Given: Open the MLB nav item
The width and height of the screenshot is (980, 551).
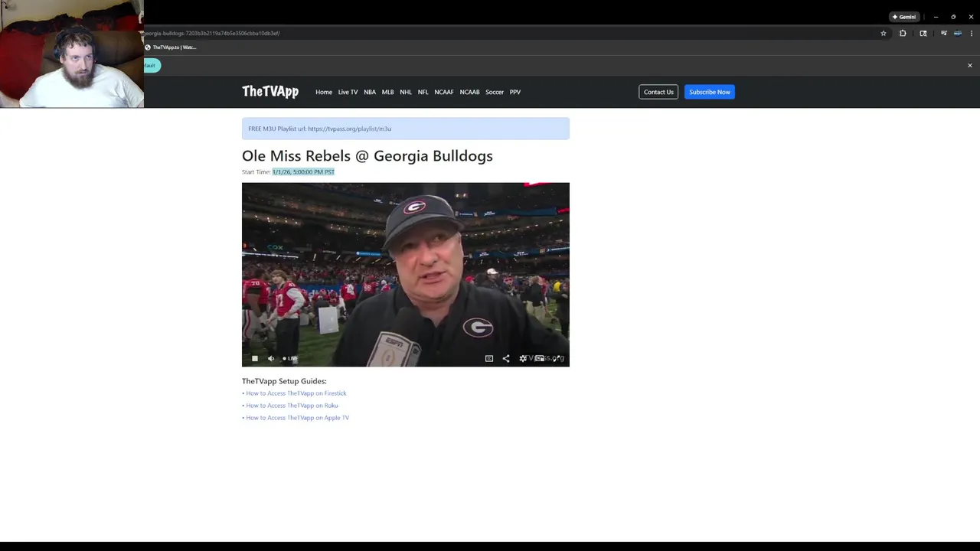Looking at the screenshot, I should (387, 92).
